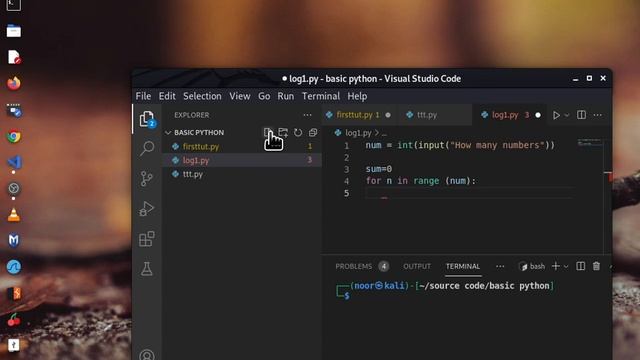Open the Search view in activity bar

click(x=147, y=148)
